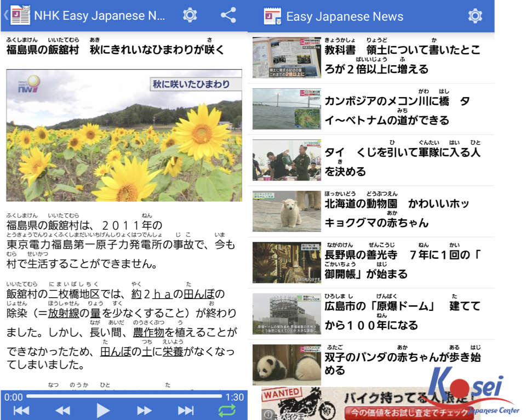Click the 1:30 duration label
The height and width of the screenshot is (420, 526).
coord(235,397)
